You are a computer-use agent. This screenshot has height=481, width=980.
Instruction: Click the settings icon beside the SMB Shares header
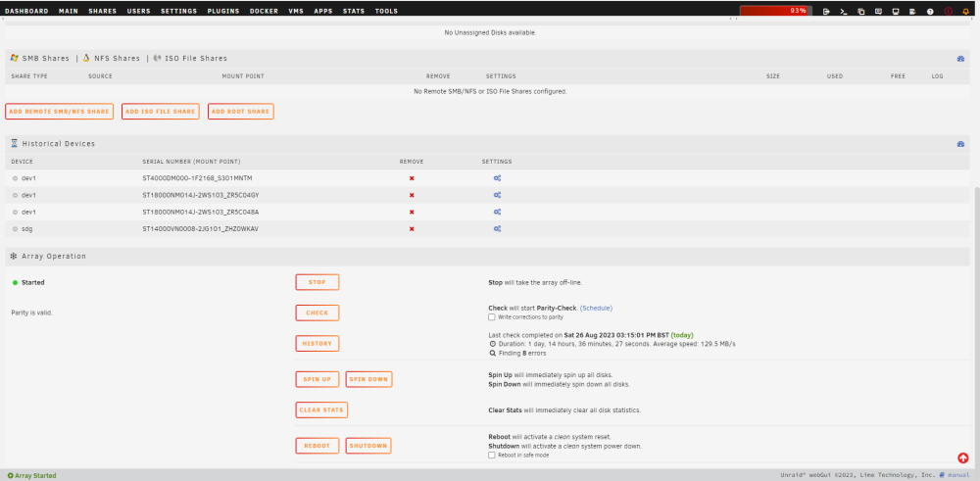tap(960, 59)
